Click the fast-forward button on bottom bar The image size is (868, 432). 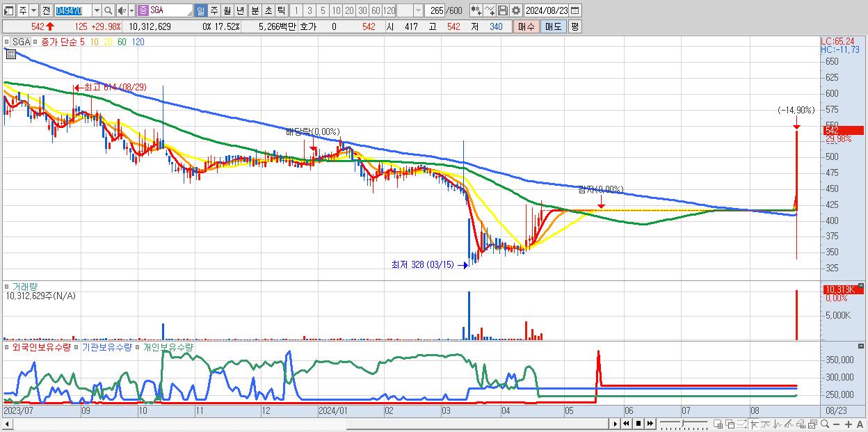click(x=650, y=424)
